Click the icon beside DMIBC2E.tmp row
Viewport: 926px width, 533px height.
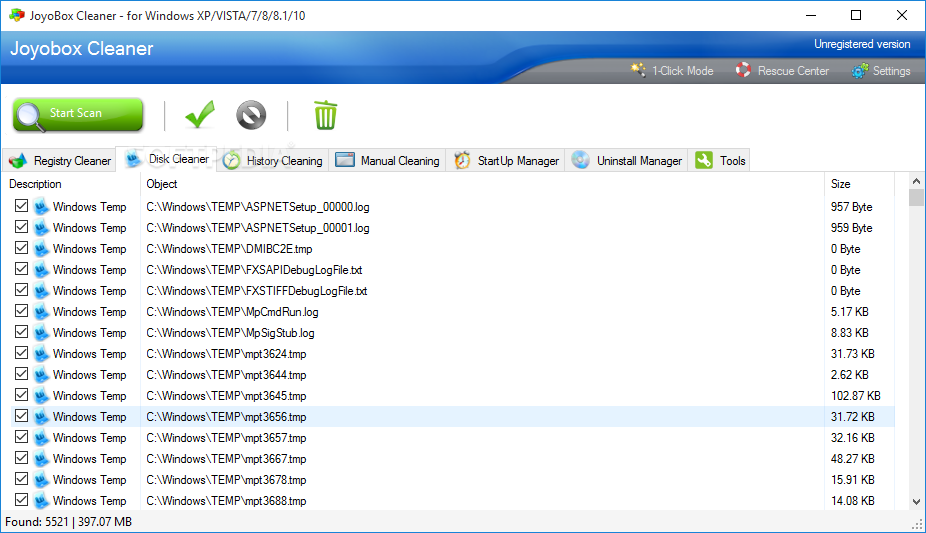(41, 248)
